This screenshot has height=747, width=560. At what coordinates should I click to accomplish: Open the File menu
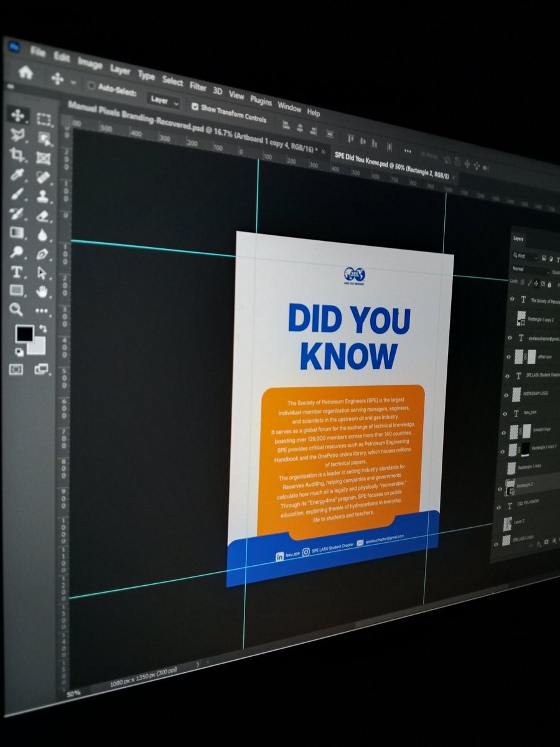click(x=38, y=51)
